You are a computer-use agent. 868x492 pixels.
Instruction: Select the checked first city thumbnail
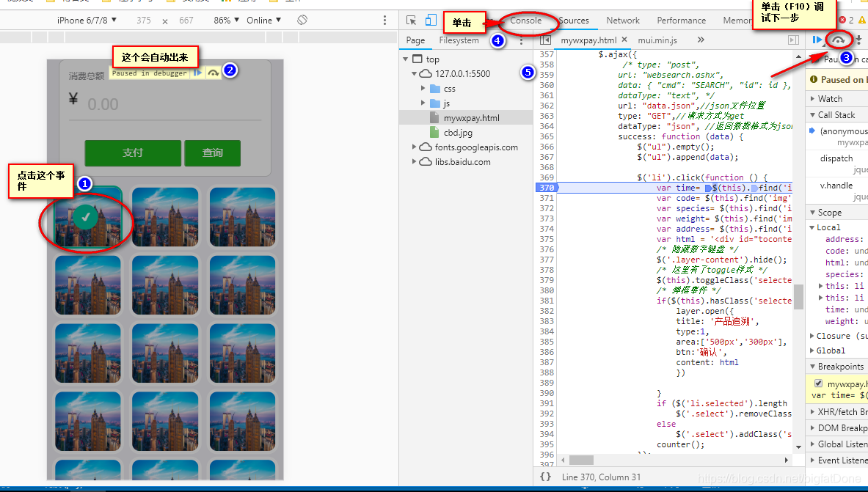pos(87,216)
